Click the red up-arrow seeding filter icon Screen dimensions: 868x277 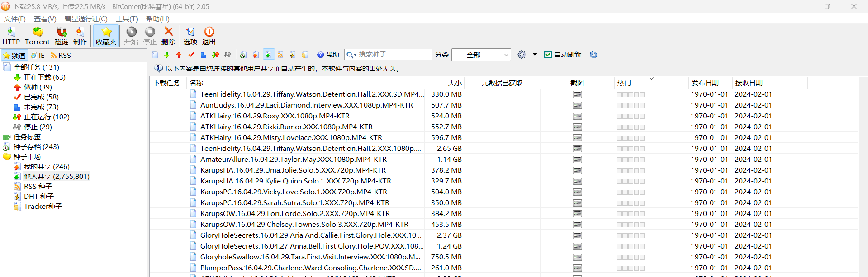(179, 55)
